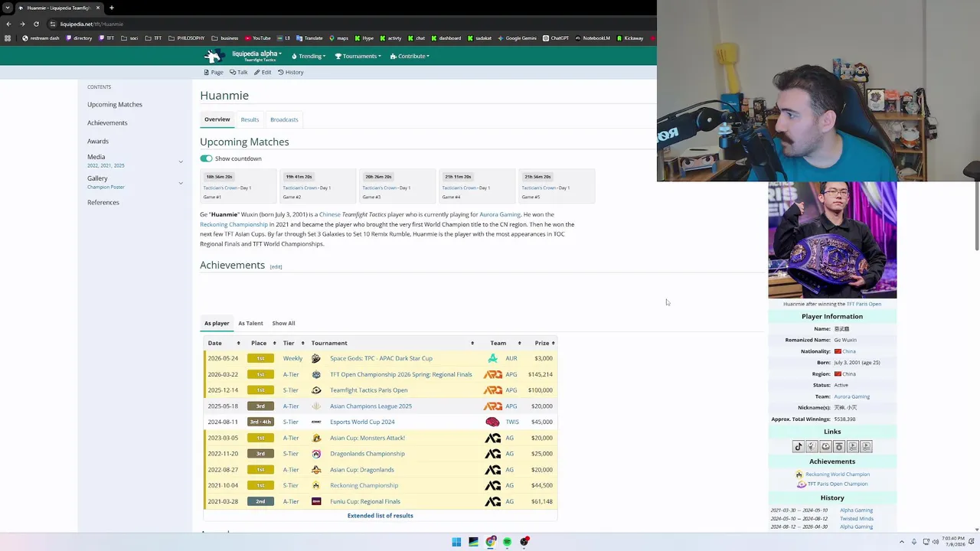
Task: Switch to the Results tab
Action: point(250,119)
